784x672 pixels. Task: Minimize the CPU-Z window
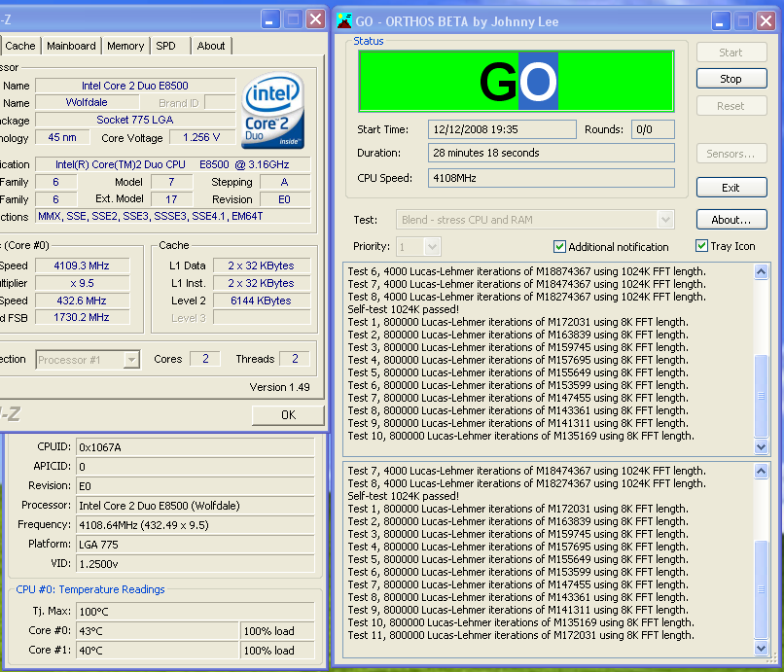(x=270, y=19)
